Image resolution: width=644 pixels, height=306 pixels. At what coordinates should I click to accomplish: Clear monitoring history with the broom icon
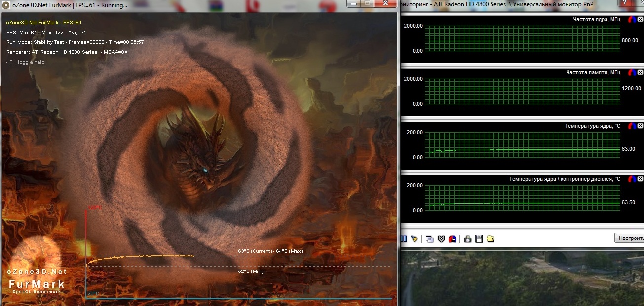click(x=415, y=239)
